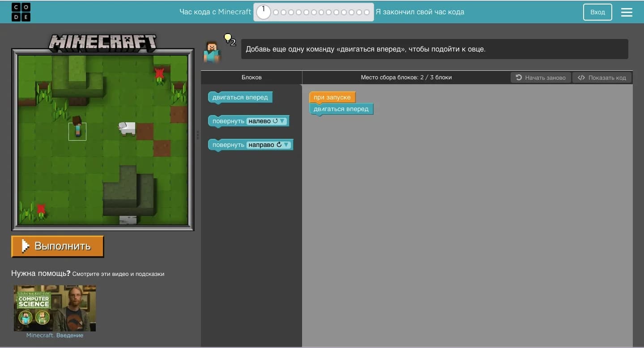The image size is (644, 348).
Task: Jump to the last level progress dot
Action: tap(367, 13)
